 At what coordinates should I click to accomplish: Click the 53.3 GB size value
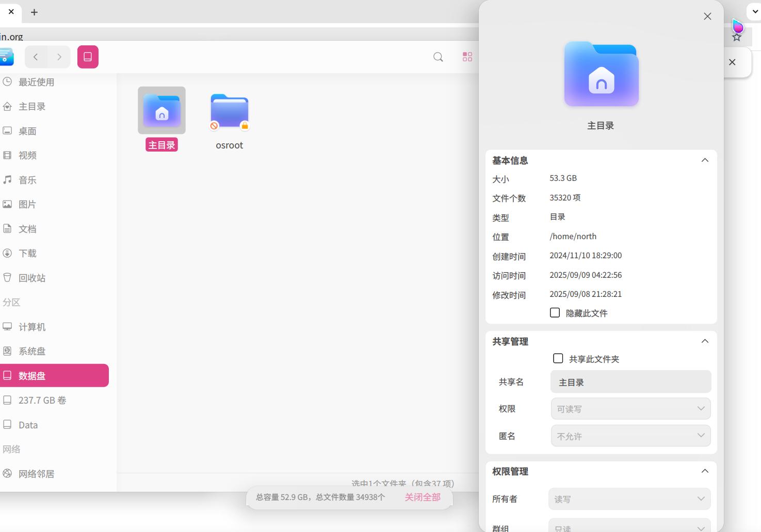[x=563, y=178]
